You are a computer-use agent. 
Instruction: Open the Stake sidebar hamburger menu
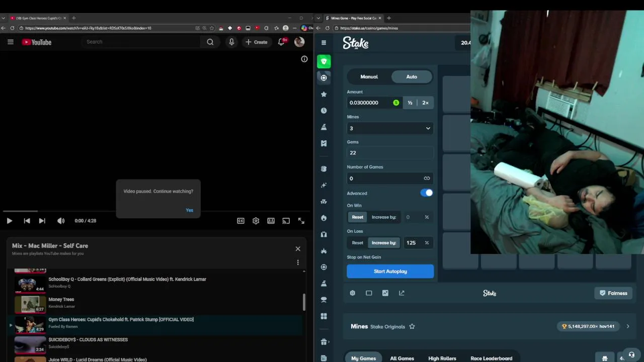click(x=324, y=43)
